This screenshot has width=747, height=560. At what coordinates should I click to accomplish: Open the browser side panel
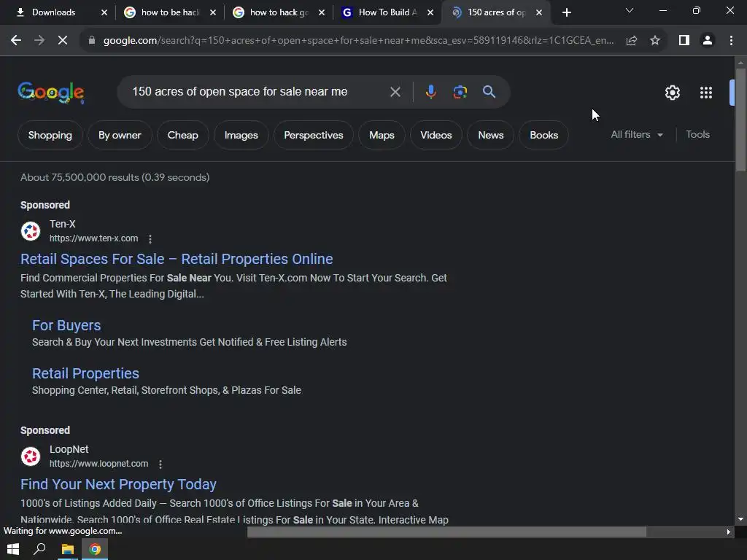[x=684, y=41]
